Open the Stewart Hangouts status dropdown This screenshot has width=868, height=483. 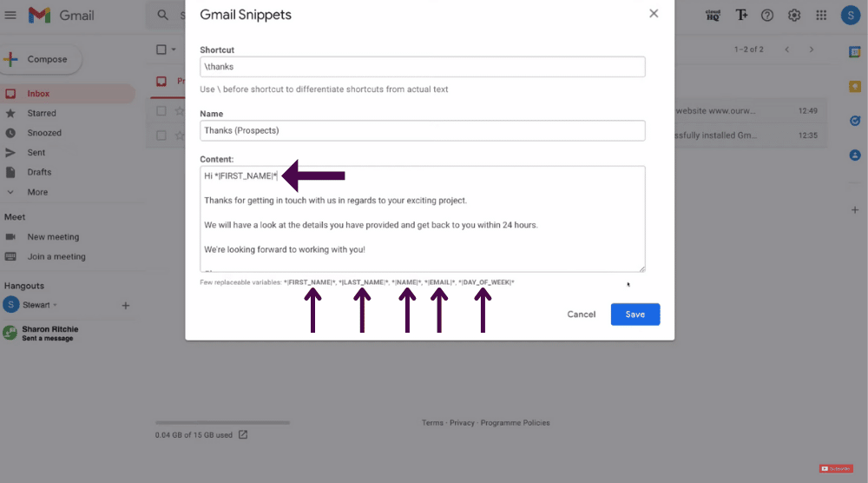click(55, 305)
